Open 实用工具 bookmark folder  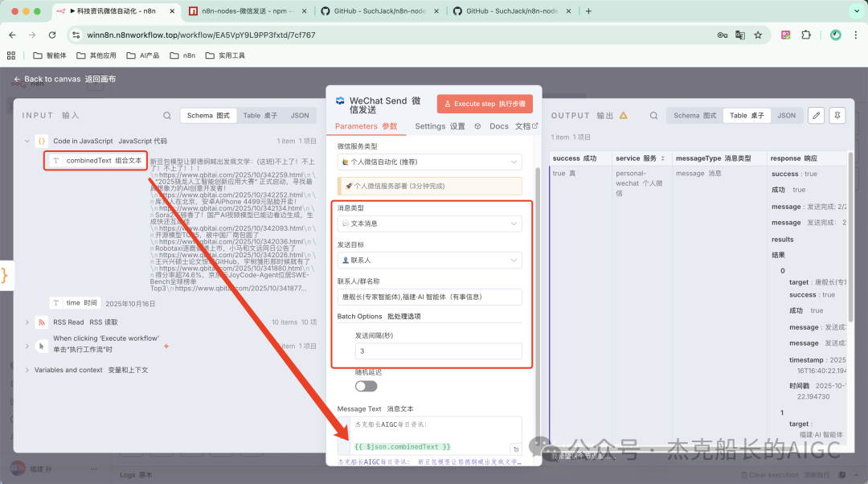click(x=225, y=55)
